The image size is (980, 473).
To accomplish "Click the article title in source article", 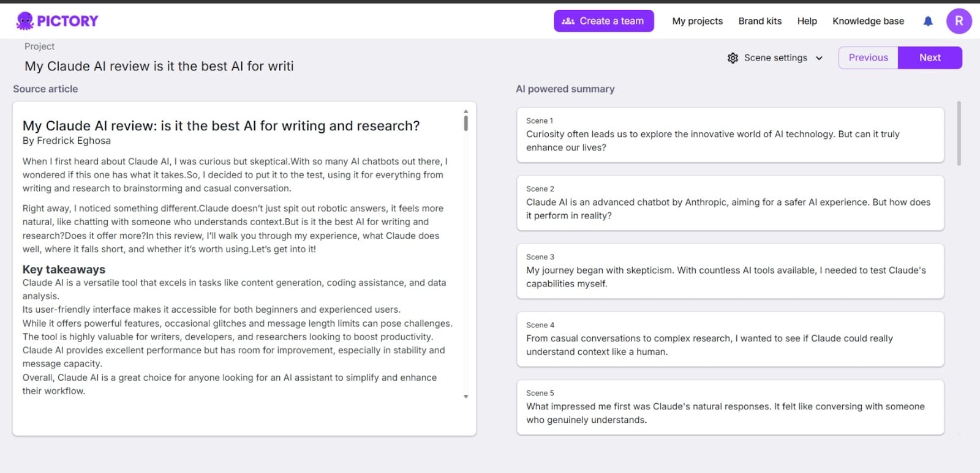I will [221, 125].
